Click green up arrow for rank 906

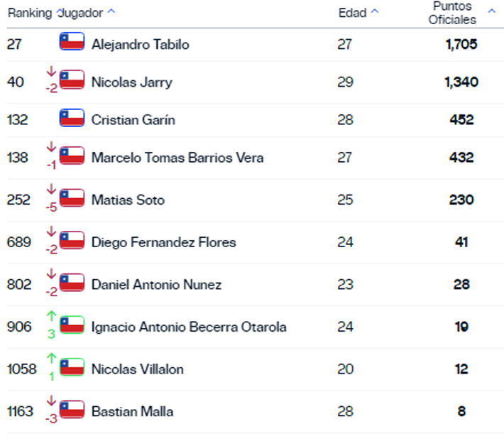[51, 316]
